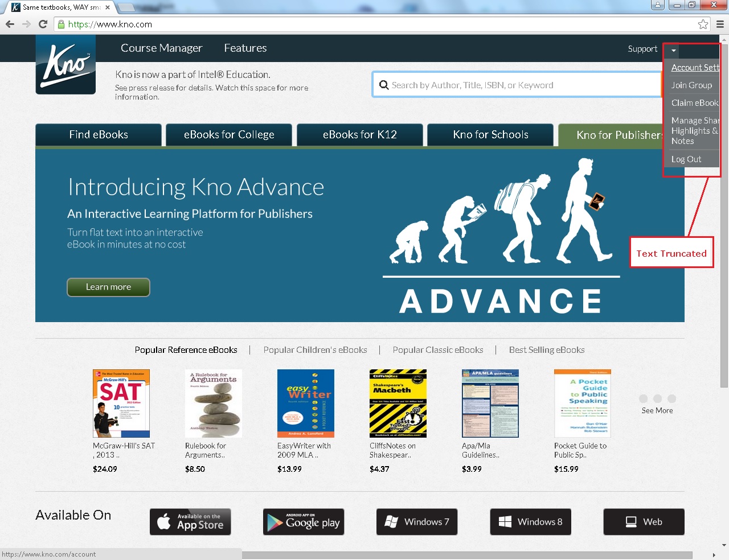Open the CliffsNotes Macbeth book cover
This screenshot has height=560, width=729.
[398, 403]
